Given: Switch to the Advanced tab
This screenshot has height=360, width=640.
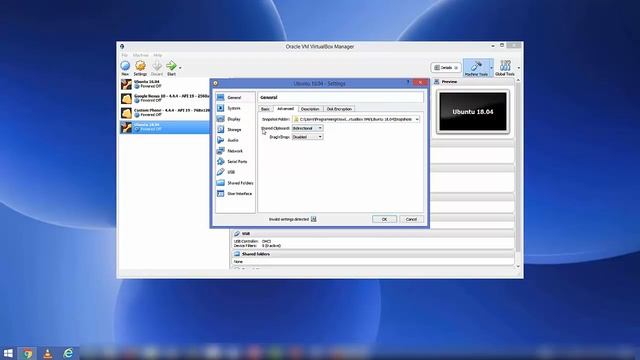Looking at the screenshot, I should point(285,109).
